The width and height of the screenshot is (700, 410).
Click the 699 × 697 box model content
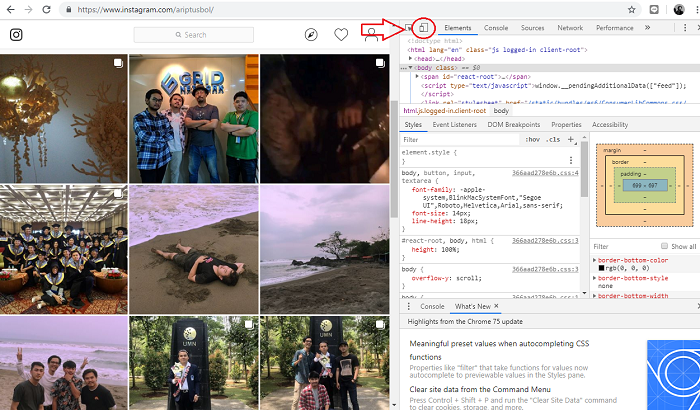pyautogui.click(x=645, y=185)
